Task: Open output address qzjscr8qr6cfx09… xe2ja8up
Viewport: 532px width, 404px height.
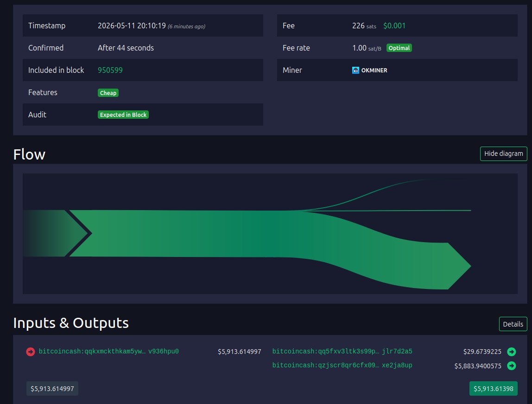Action: pos(342,366)
